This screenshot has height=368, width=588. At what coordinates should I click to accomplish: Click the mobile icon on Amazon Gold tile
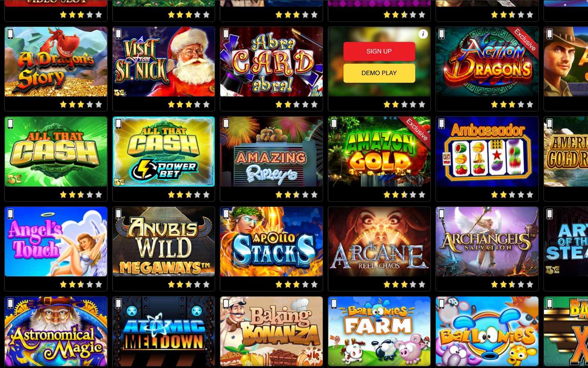pyautogui.click(x=334, y=124)
